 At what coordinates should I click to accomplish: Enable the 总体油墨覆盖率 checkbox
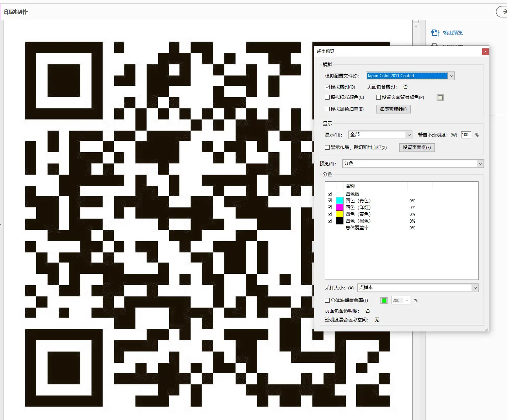click(327, 301)
